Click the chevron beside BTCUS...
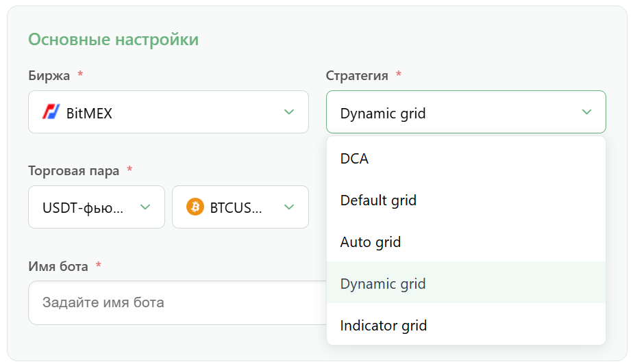 coord(288,207)
